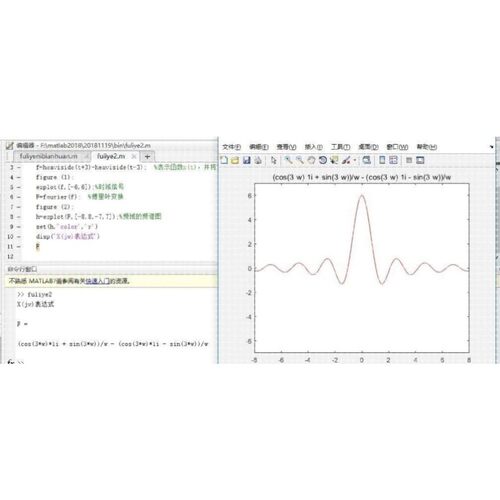
Task: Click the disp('X(jw)表达式') code line
Action: 68,237
